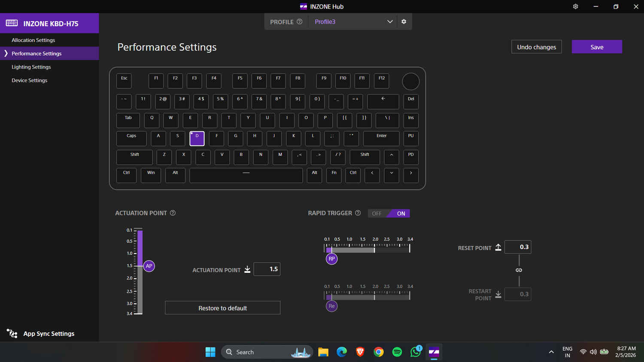Viewport: 644px width, 362px height.
Task: Select the round volume knob on keyboard
Action: [x=410, y=81]
